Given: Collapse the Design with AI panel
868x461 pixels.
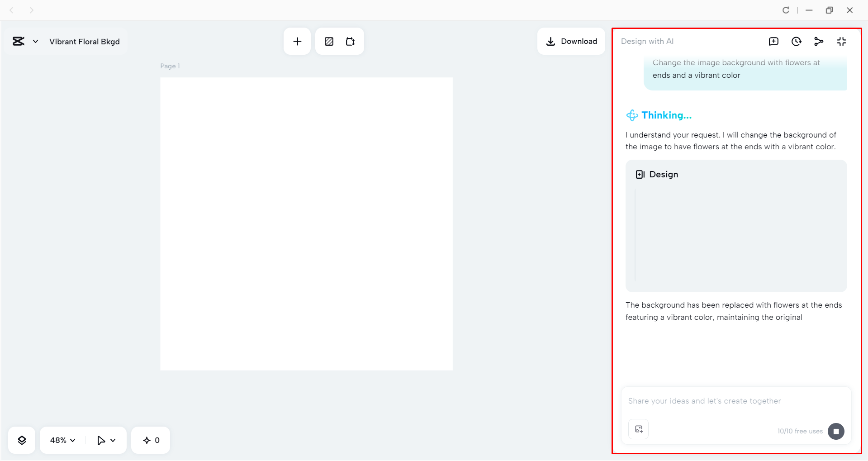Looking at the screenshot, I should click(x=842, y=41).
